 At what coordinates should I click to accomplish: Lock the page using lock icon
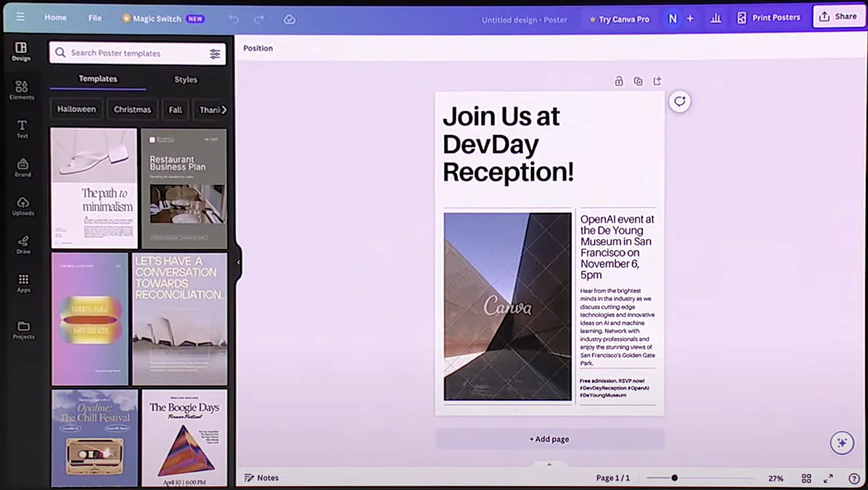[x=619, y=82]
